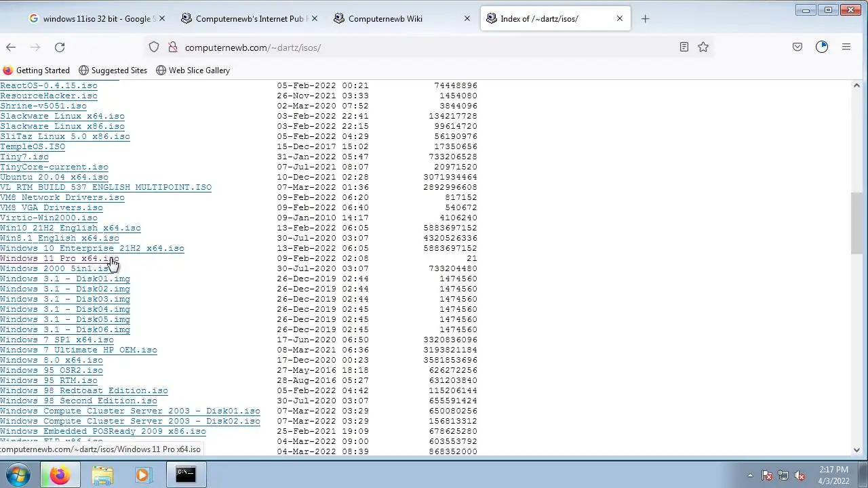Click Windows 7 Ultimate HP OEM.iso link
Image resolution: width=868 pixels, height=488 pixels.
79,350
